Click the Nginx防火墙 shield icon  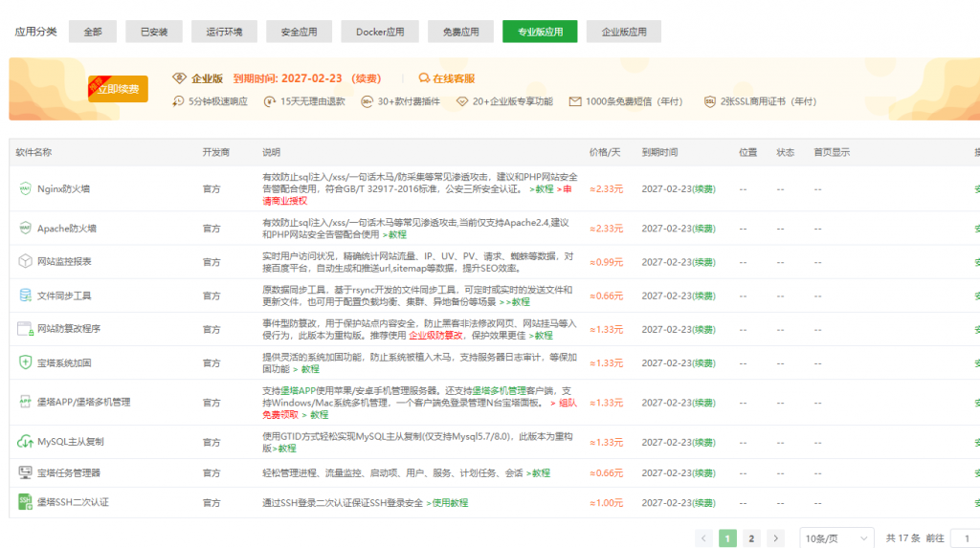[x=25, y=188]
